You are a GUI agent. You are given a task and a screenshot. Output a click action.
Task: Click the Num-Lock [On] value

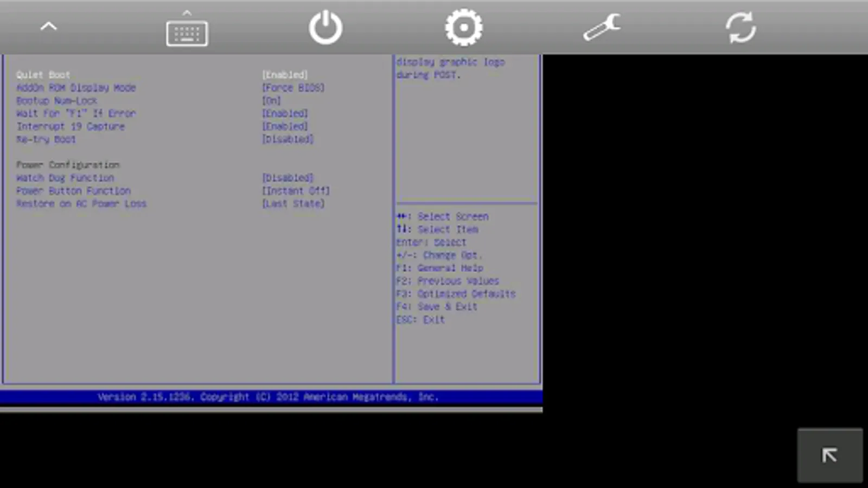point(271,101)
